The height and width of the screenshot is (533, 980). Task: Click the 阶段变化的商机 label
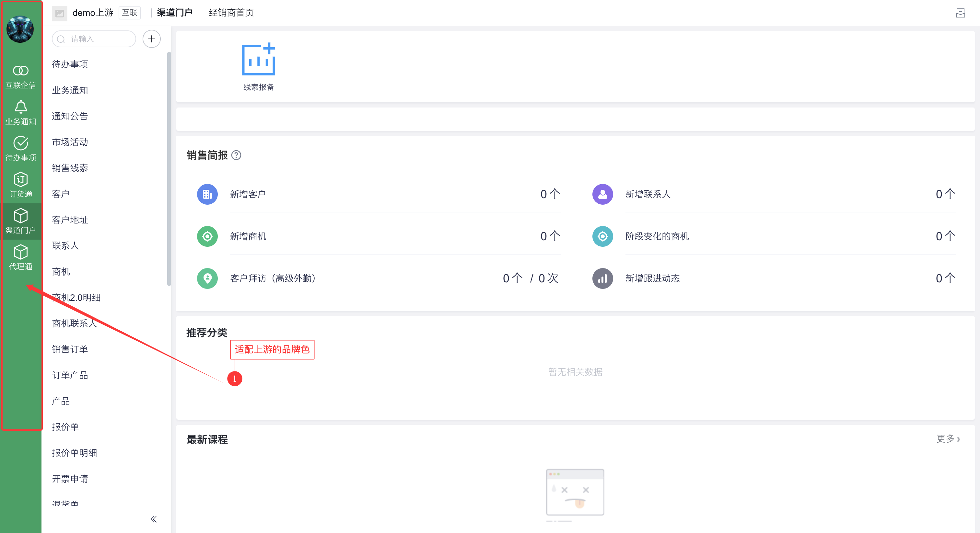[x=658, y=236]
